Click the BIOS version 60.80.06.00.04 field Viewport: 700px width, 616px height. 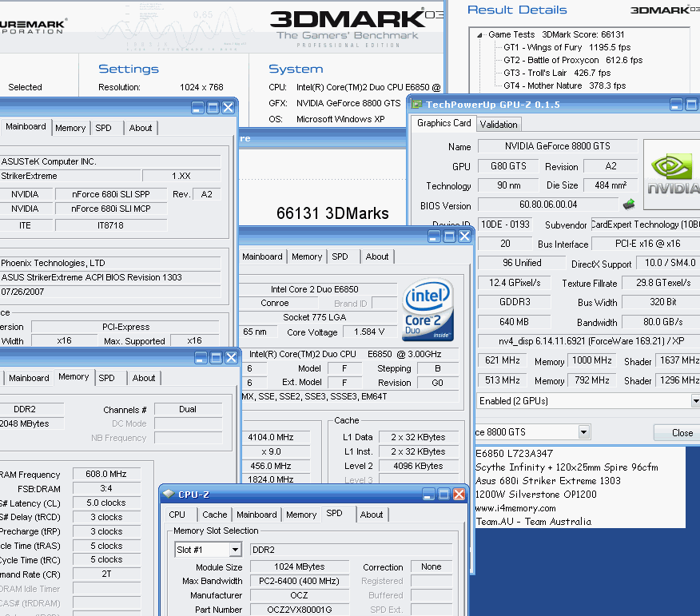click(x=548, y=205)
